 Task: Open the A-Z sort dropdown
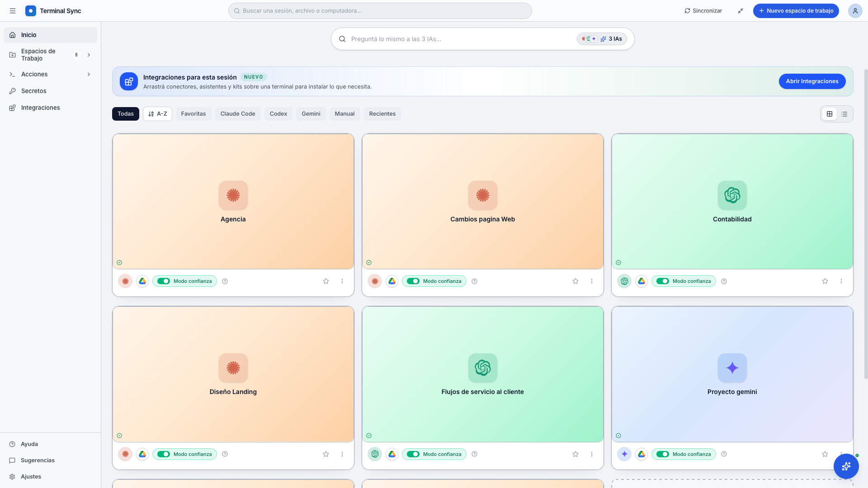[x=157, y=114]
